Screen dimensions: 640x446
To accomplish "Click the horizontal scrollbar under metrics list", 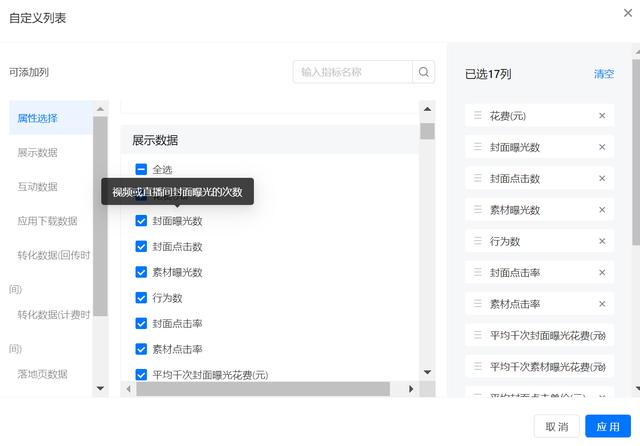I will 262,389.
